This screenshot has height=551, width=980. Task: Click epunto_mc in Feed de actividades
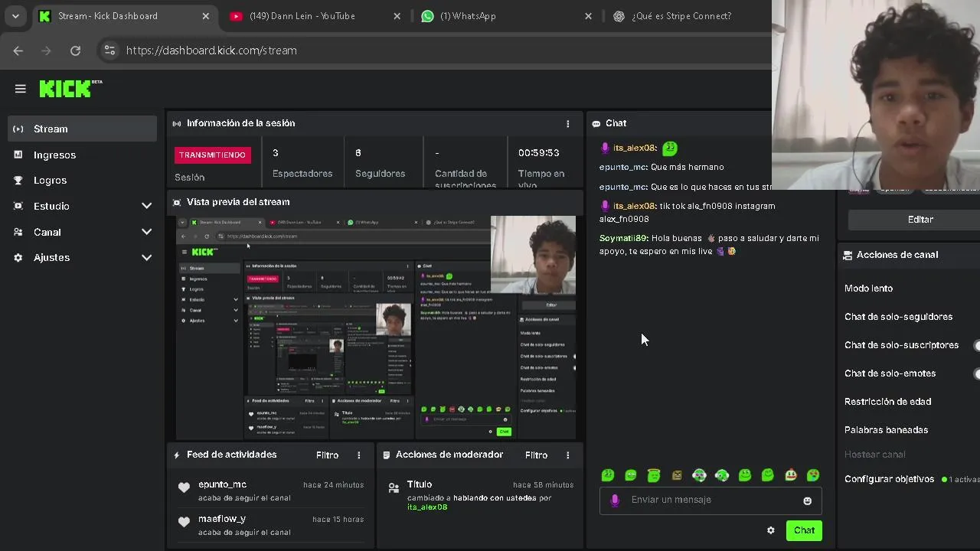pos(222,484)
